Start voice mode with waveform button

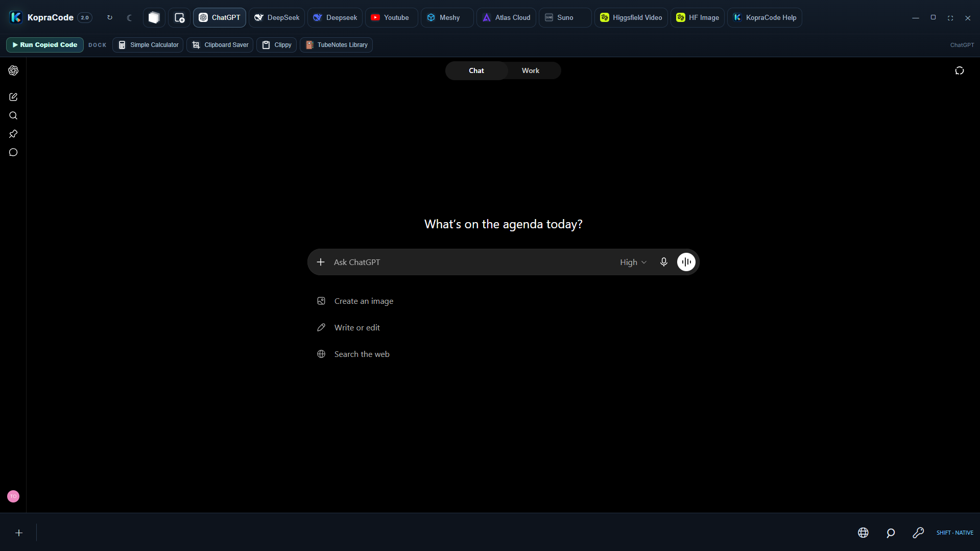coord(686,262)
